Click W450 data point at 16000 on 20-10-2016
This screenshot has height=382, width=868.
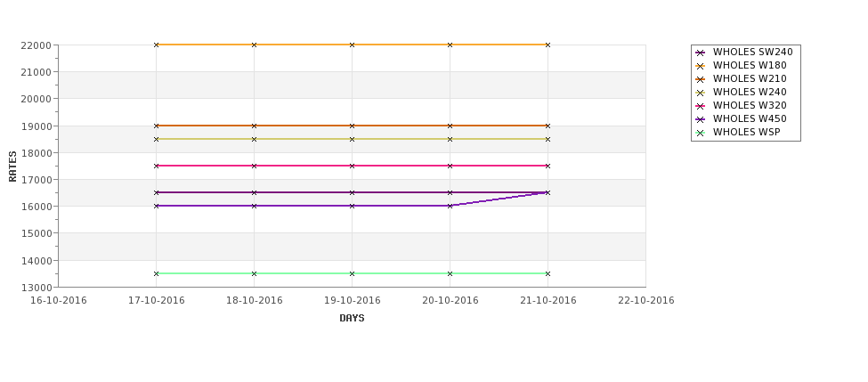pos(450,206)
